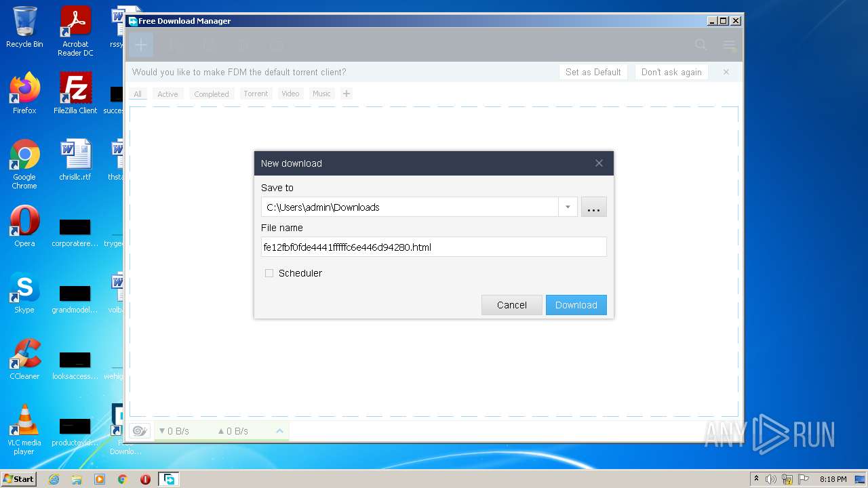
Task: Select chrisllc.rtf document icon
Action: [x=75, y=159]
